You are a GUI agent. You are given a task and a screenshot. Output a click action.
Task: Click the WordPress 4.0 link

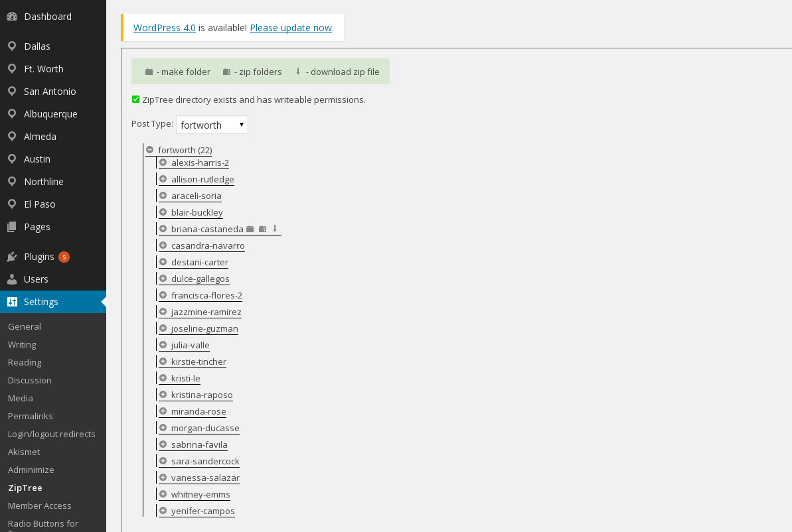click(164, 28)
